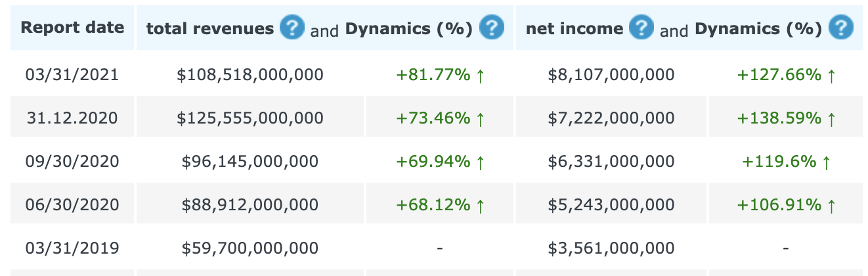Click the 06/30/2020 report date

pos(72,205)
